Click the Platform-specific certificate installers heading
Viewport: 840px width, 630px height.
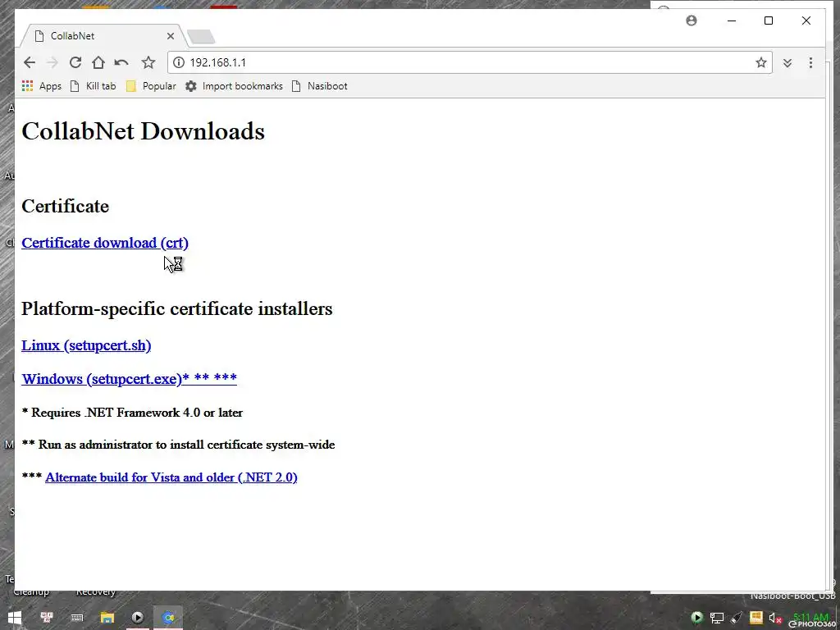pos(177,308)
